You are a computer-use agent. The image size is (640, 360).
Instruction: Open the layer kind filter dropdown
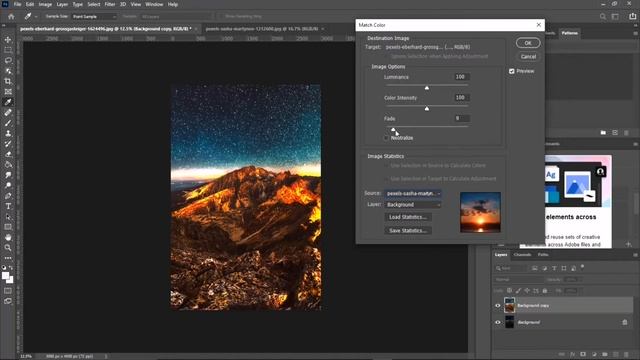coord(511,268)
